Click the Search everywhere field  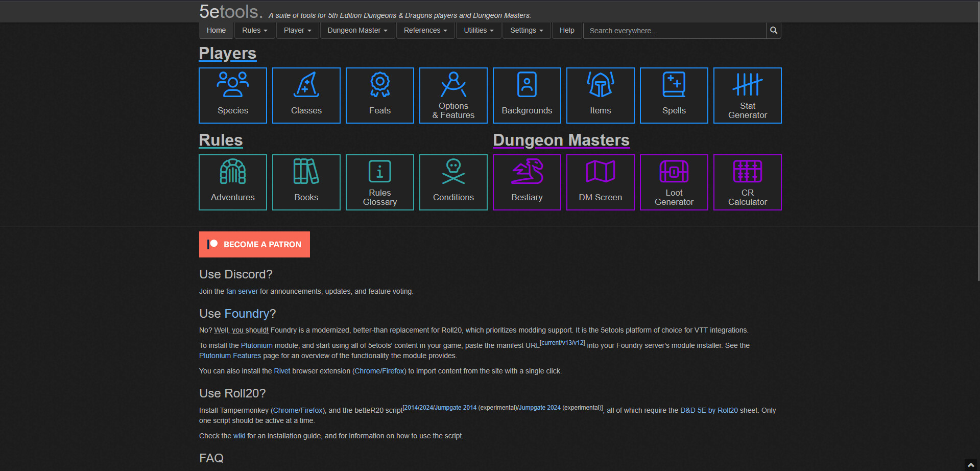coord(675,31)
